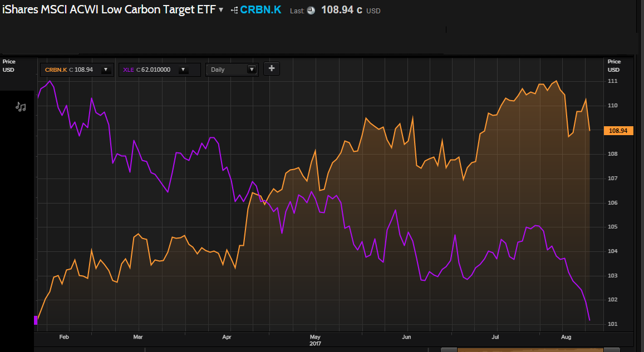Image resolution: width=644 pixels, height=352 pixels.
Task: Click the right handle of range scrollbar
Action: click(612, 350)
